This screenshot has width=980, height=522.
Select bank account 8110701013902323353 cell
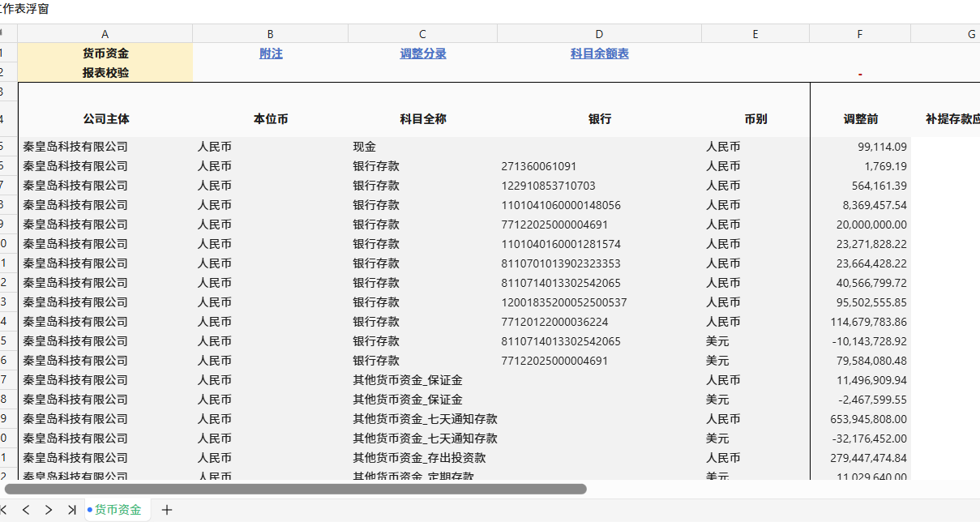600,263
